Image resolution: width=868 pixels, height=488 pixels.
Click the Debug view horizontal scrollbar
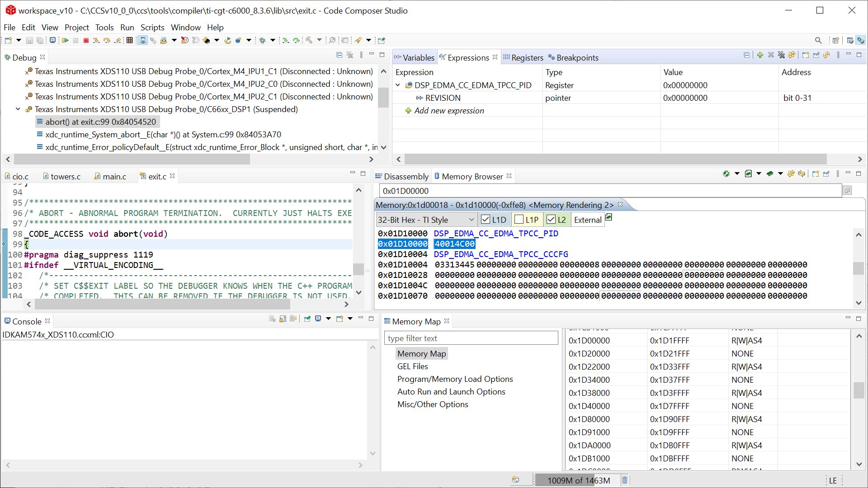coord(132,159)
